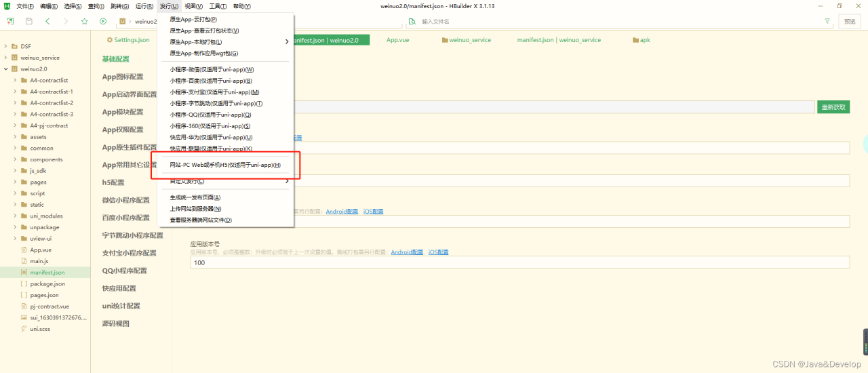Open the 自定义发行 submenu
Viewport: 868px width, 373px height.
[x=226, y=181]
